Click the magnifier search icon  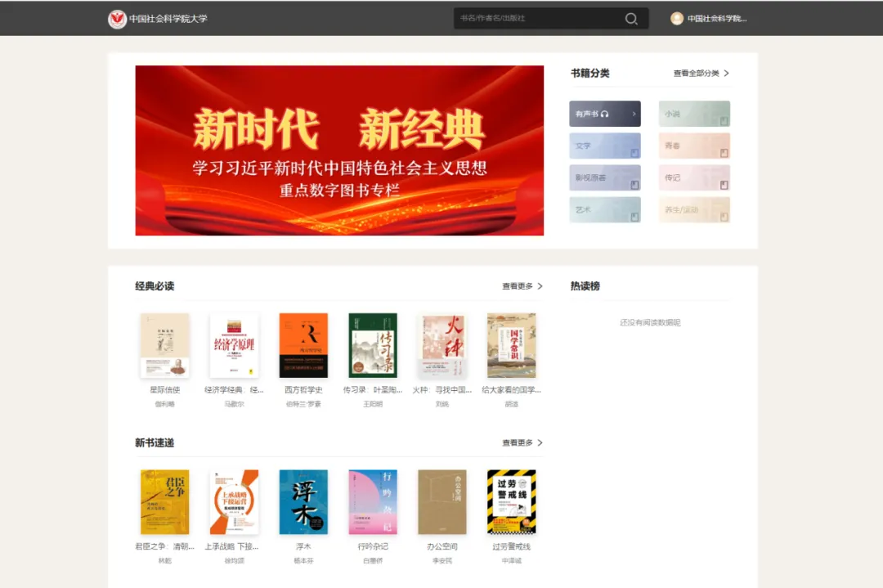[x=631, y=19]
